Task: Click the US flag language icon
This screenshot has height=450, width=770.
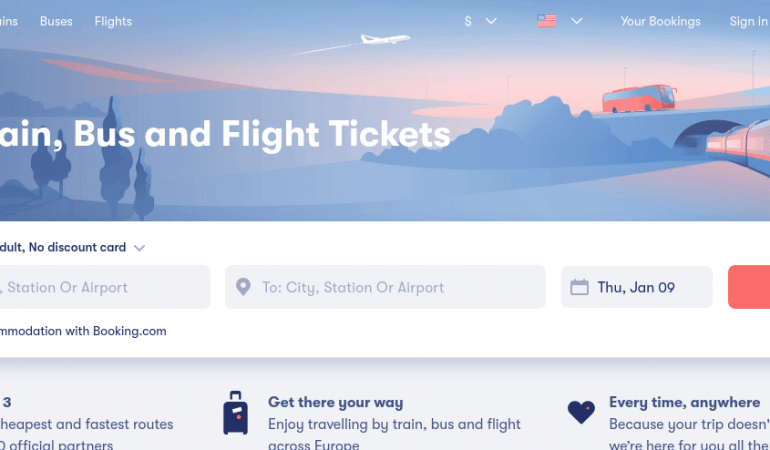Action: click(546, 21)
